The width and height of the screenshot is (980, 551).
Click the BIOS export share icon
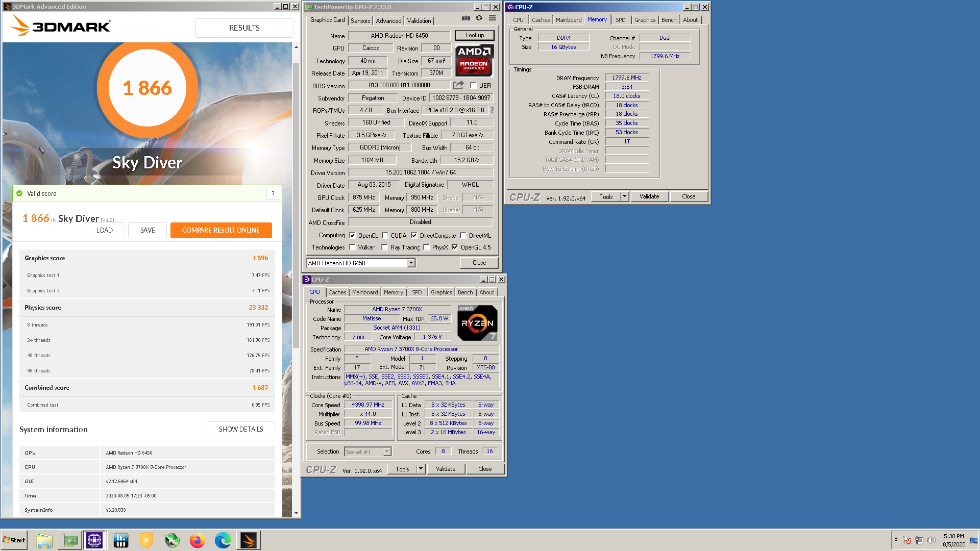pyautogui.click(x=458, y=85)
